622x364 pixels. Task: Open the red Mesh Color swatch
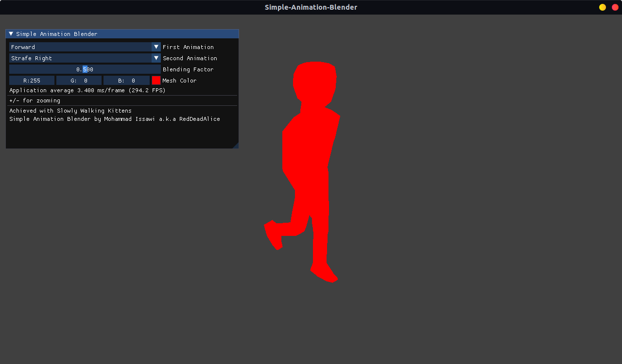coord(156,81)
